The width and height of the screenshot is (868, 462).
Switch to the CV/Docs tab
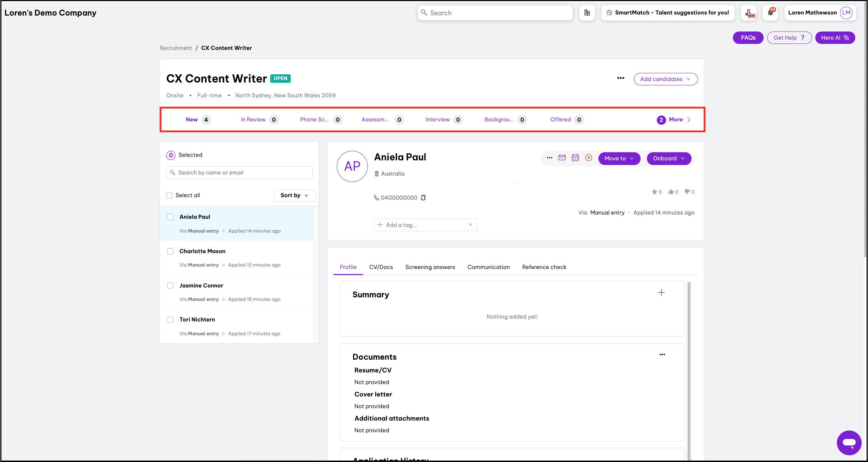click(x=381, y=267)
